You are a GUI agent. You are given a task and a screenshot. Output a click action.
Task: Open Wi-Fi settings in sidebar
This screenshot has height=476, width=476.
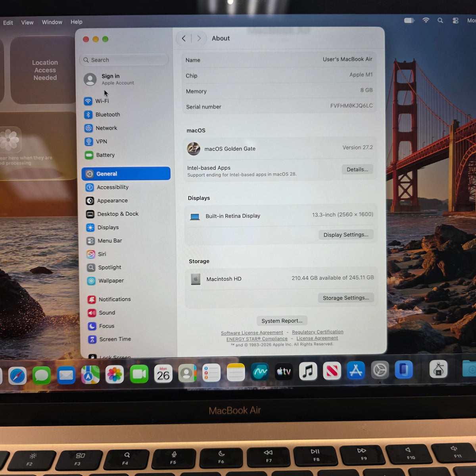[x=126, y=101]
